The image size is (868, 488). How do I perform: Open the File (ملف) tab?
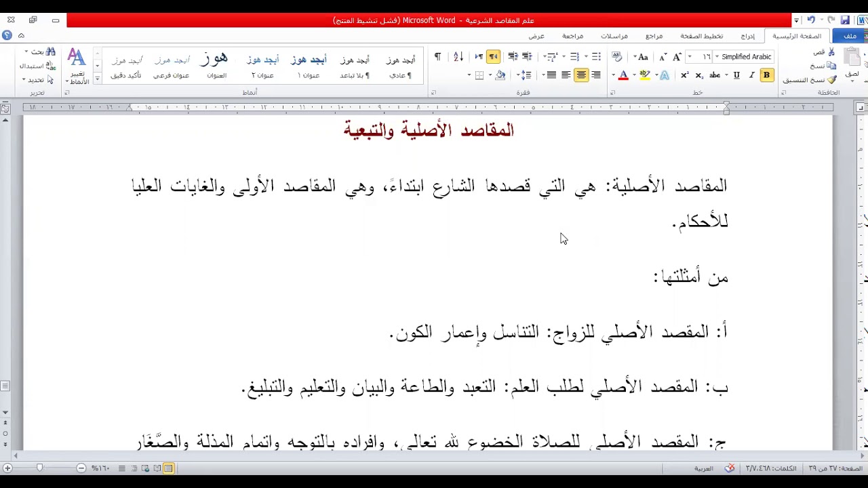850,36
